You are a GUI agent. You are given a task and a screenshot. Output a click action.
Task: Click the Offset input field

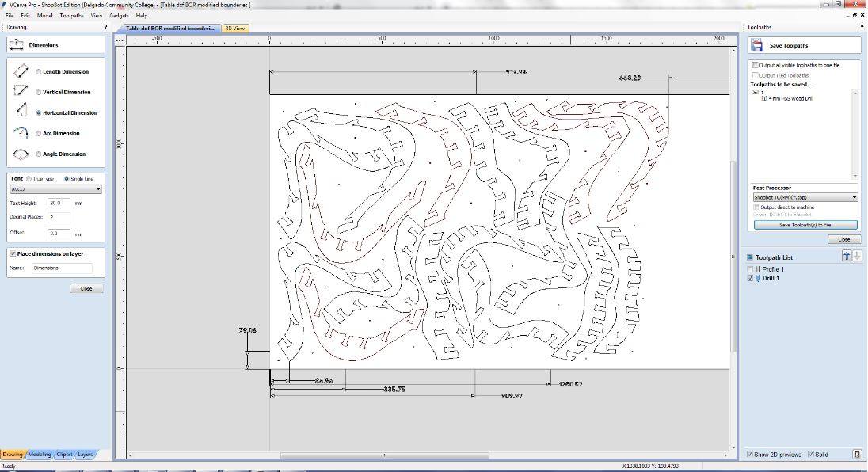point(59,233)
